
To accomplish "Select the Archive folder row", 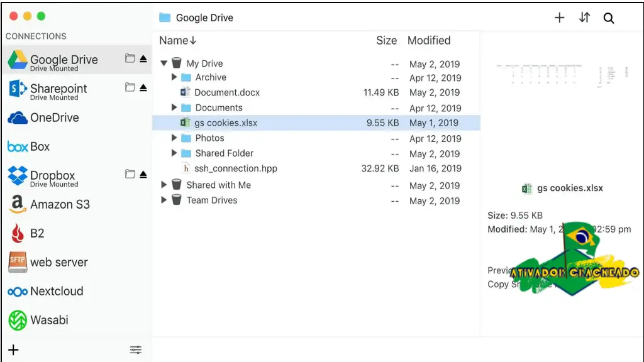I will click(316, 77).
